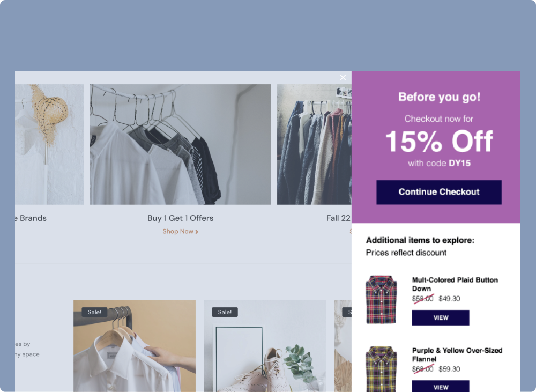Click the DY15 promo code text
This screenshot has height=392, width=536.
coord(459,163)
